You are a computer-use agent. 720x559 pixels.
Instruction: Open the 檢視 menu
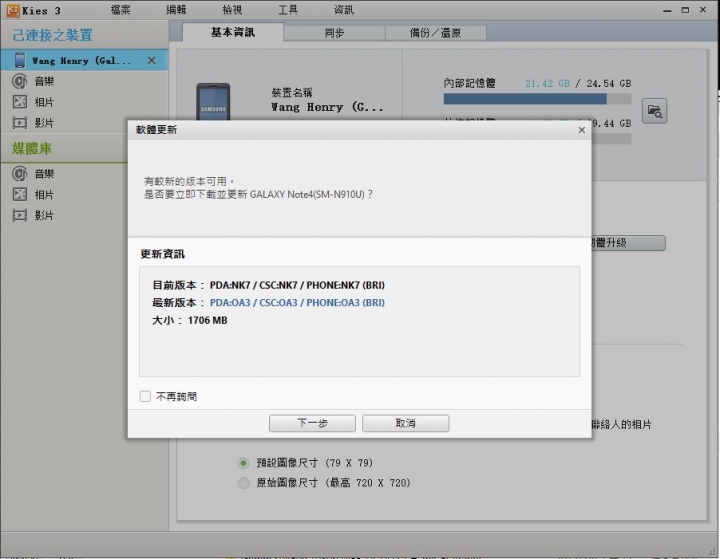pos(232,10)
